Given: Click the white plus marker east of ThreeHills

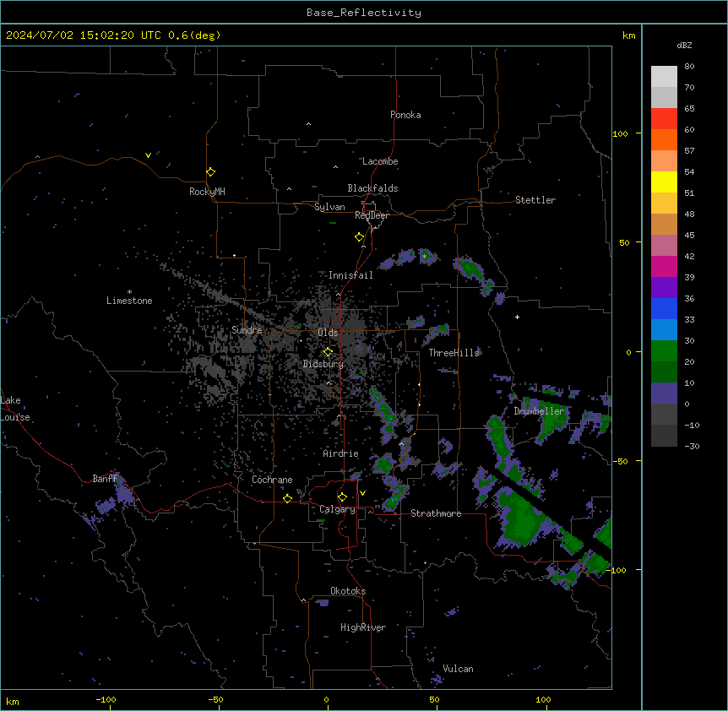Looking at the screenshot, I should (x=517, y=317).
